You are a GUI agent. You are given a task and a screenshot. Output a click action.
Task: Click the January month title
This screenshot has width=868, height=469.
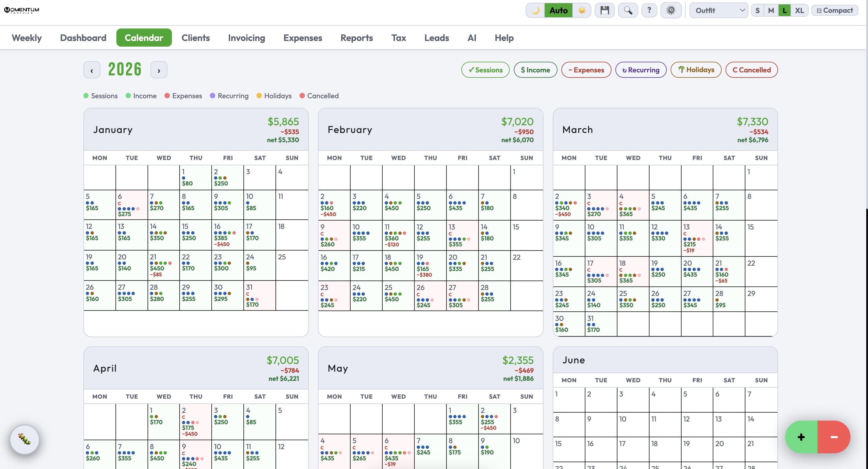113,130
